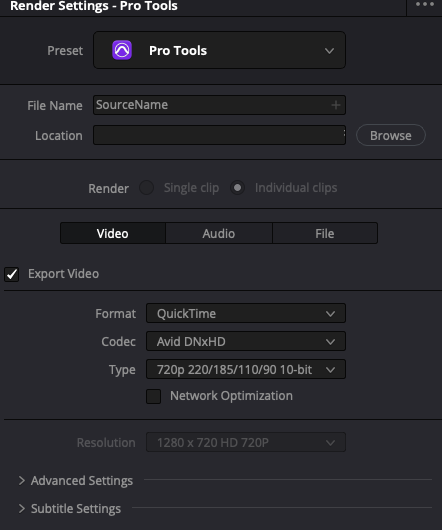
Task: Switch to the Audio tab
Action: [x=219, y=233]
